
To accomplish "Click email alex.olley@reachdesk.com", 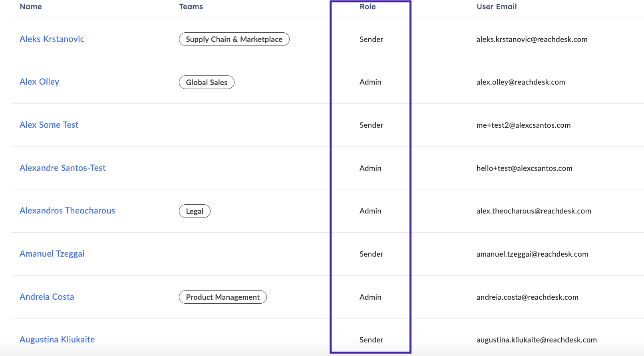I will click(x=521, y=82).
